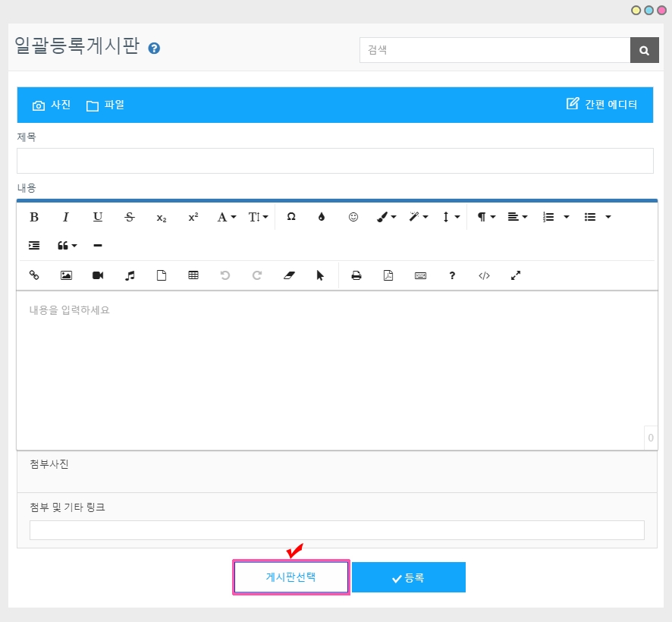
Task: Open text color droplet picker
Action: tap(322, 217)
